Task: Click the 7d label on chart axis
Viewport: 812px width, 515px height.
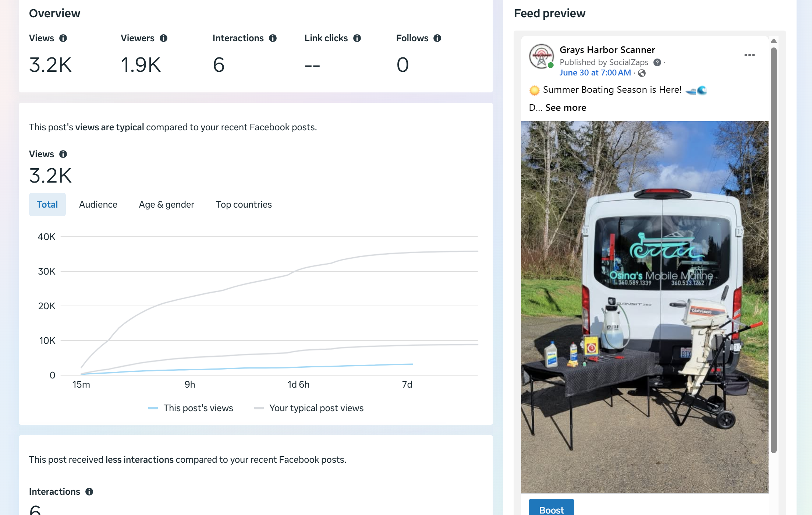Action: (x=407, y=385)
